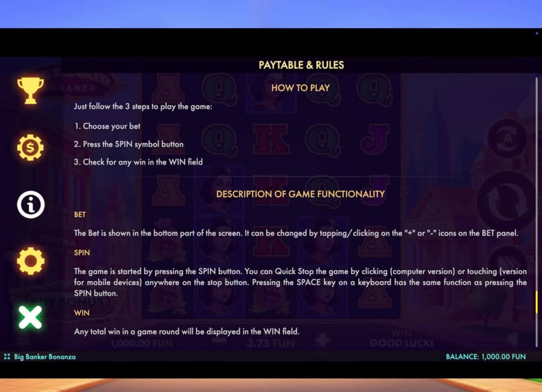Click the yellow scrollbar thumb
Screen dimensions: 542x392
point(537,302)
